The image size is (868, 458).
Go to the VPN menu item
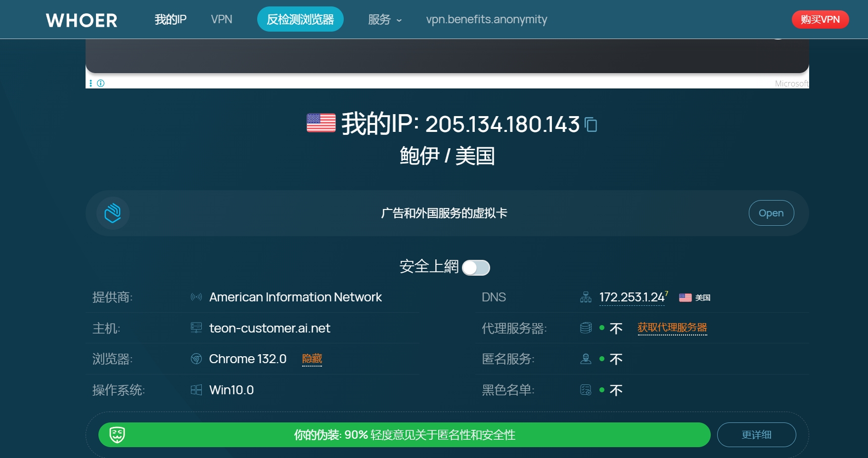(222, 20)
